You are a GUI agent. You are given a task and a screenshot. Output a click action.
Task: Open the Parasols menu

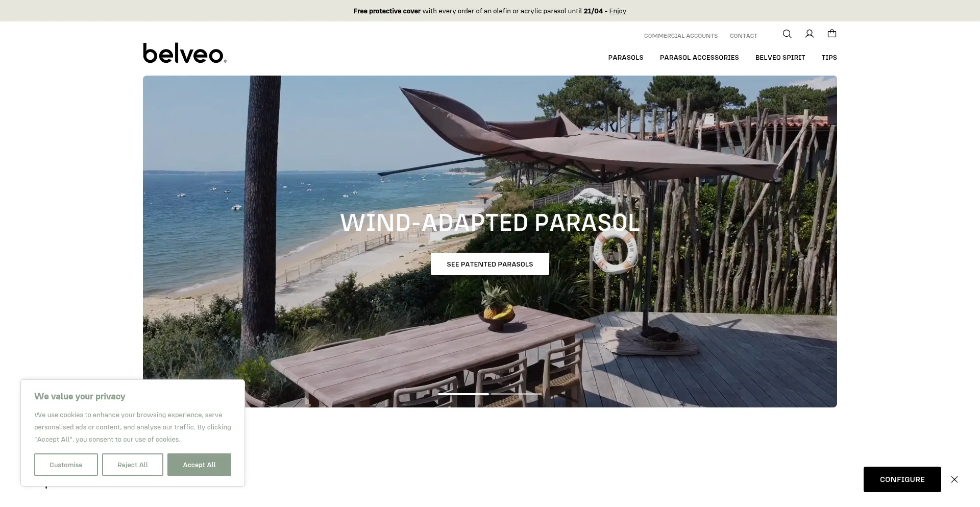[626, 58]
